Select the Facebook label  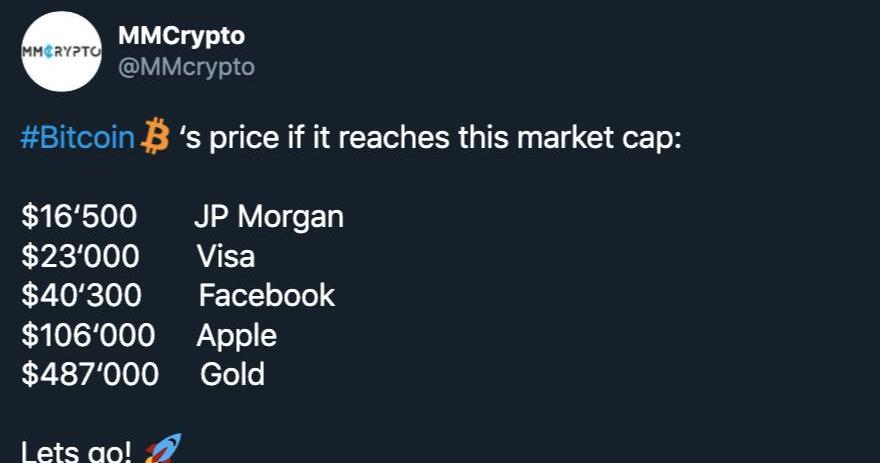click(x=266, y=296)
